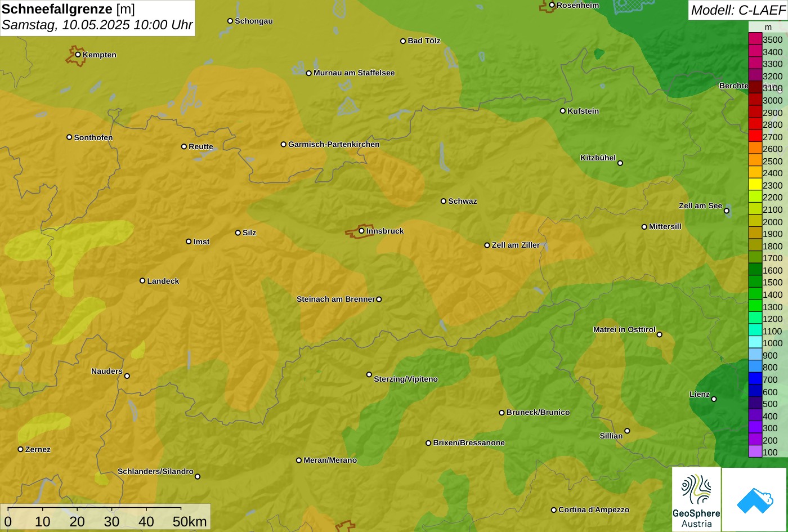The width and height of the screenshot is (788, 532).
Task: Click the Zell am Ziller marker
Action: pos(487,245)
